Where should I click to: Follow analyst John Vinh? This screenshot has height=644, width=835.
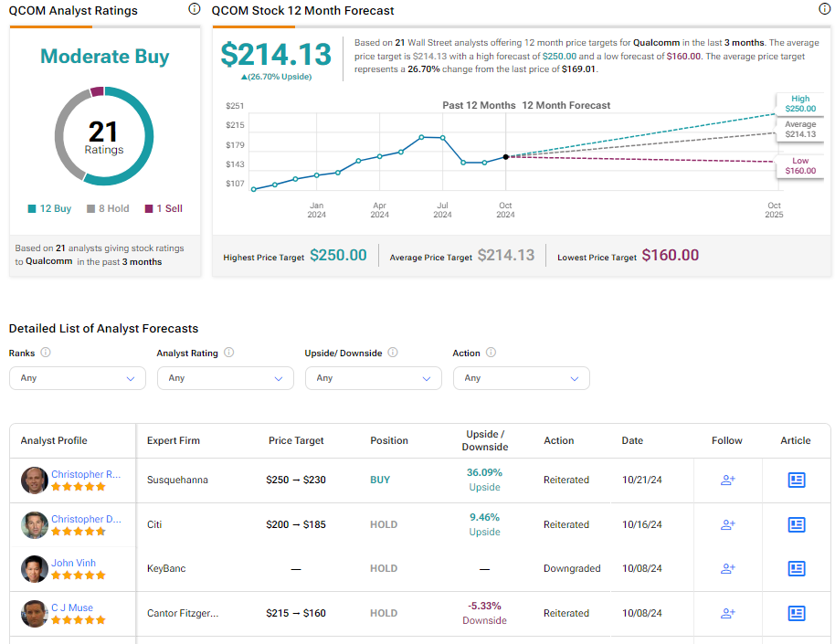click(x=728, y=568)
